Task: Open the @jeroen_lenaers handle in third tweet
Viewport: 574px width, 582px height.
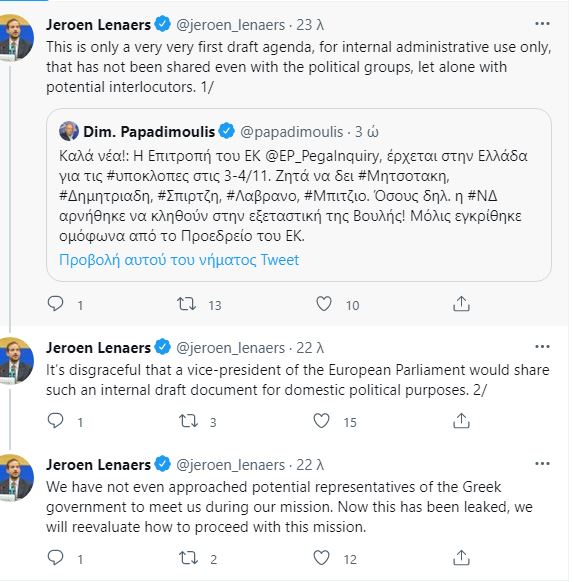Action: [x=230, y=465]
